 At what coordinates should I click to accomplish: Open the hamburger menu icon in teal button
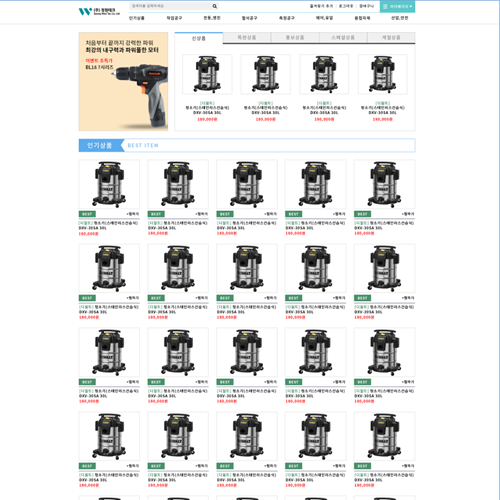385,6
